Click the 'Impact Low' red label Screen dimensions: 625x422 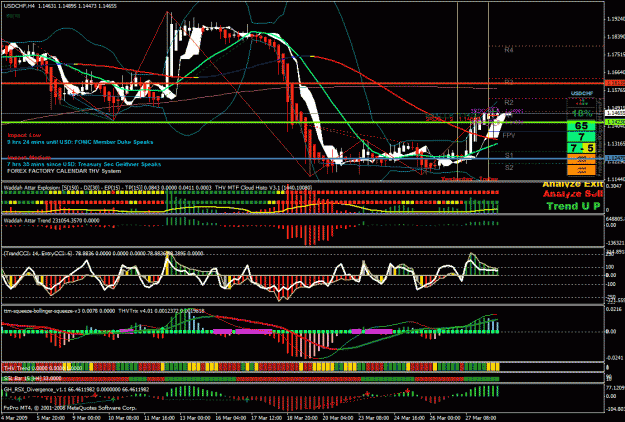click(x=24, y=135)
